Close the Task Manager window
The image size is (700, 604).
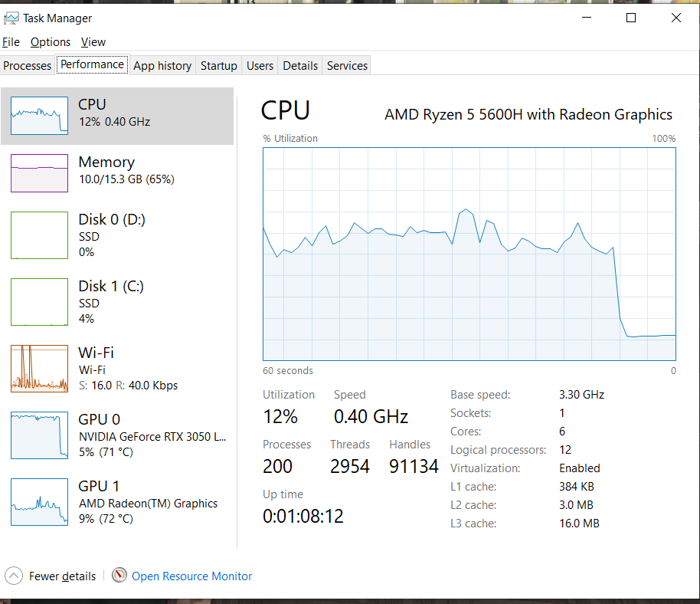tap(676, 18)
